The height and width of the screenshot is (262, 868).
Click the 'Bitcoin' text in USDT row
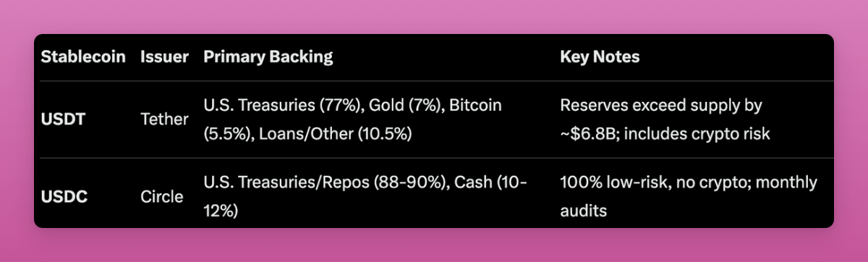click(475, 106)
